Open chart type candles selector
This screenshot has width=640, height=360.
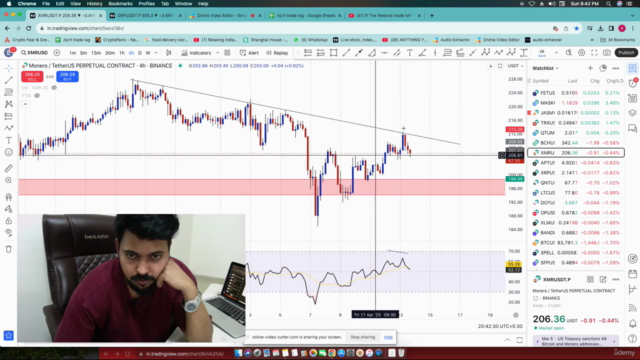169,53
